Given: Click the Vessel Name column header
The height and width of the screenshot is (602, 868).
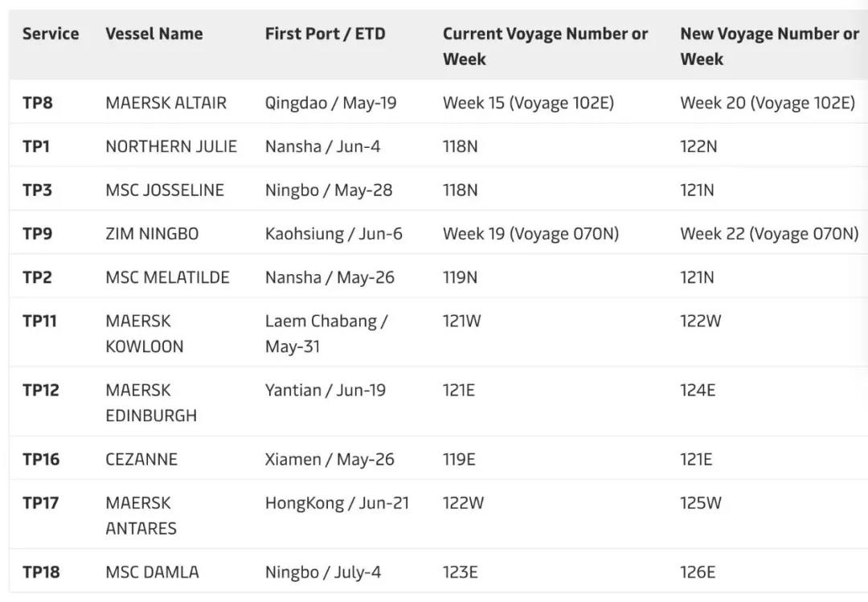Looking at the screenshot, I should (x=154, y=34).
